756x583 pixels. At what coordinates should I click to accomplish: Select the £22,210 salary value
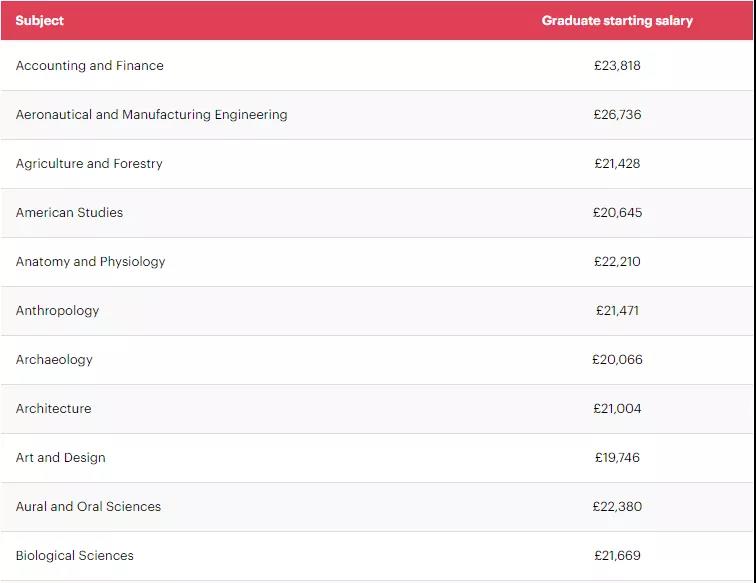point(617,262)
